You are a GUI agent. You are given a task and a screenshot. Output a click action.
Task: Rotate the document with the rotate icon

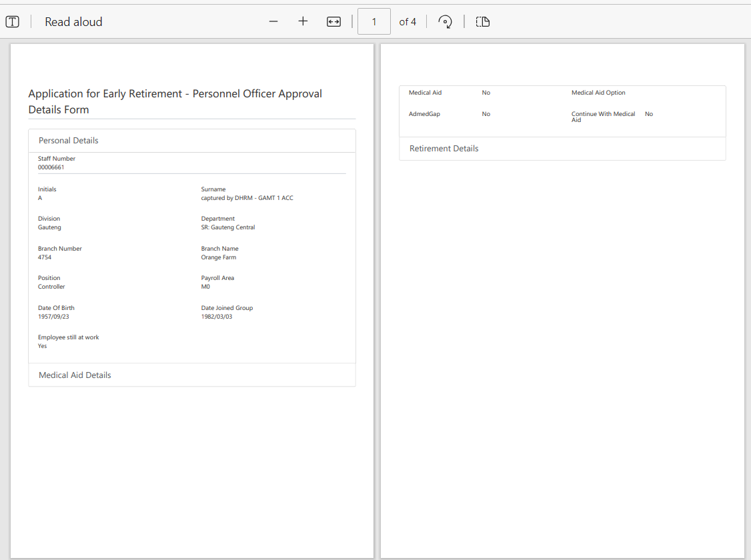[445, 21]
